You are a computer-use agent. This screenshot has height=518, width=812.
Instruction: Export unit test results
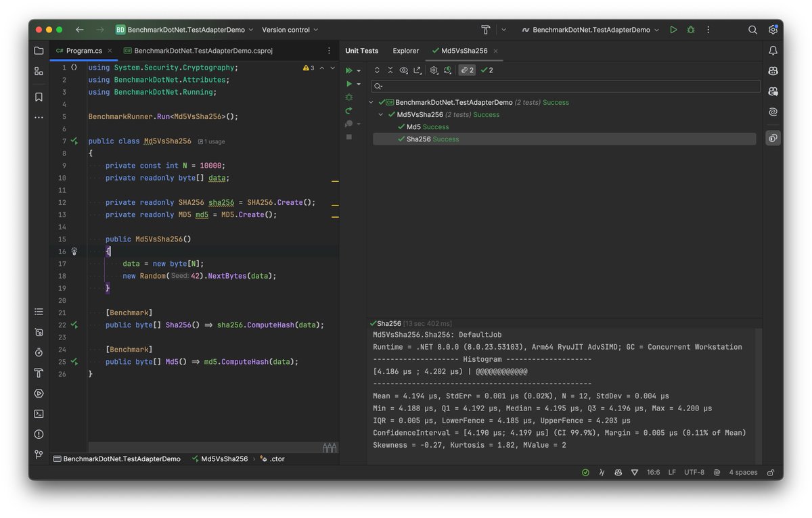tap(418, 70)
